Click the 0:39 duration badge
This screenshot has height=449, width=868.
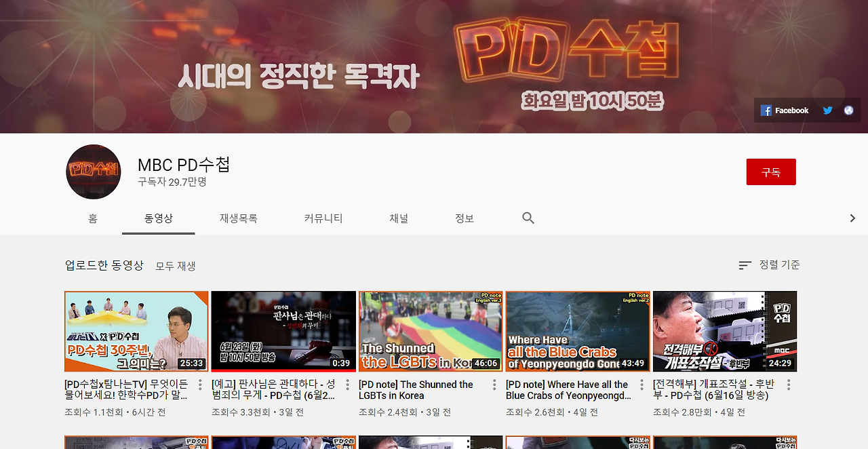point(342,364)
